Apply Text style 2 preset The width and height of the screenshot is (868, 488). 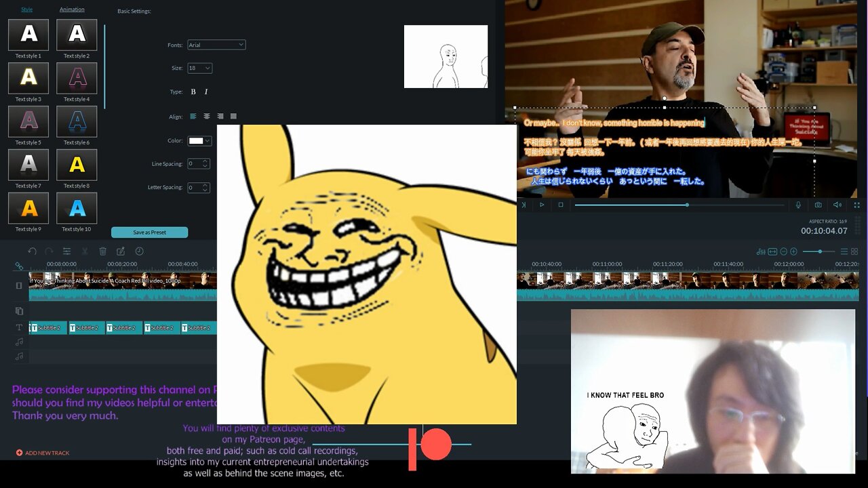[x=77, y=35]
